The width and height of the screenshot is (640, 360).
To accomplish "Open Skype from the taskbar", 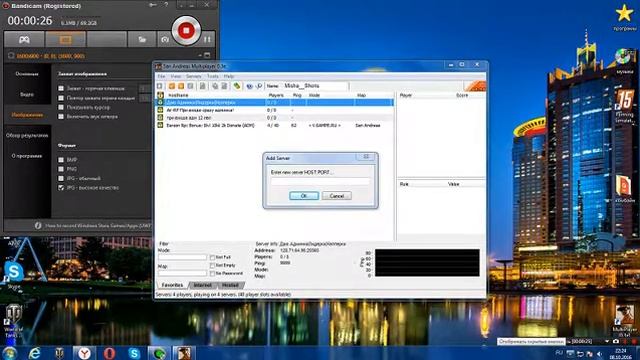I will tap(134, 353).
